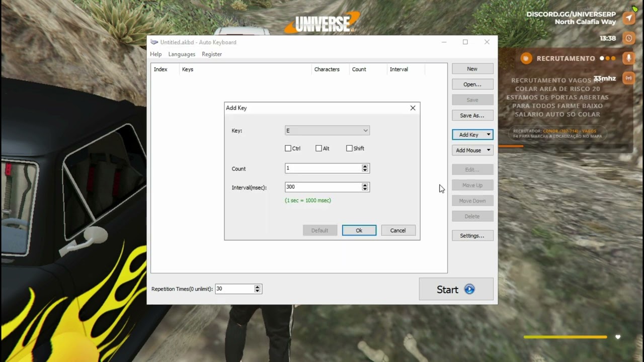Click the Auto Keyboard app icon in title bar

pyautogui.click(x=154, y=42)
